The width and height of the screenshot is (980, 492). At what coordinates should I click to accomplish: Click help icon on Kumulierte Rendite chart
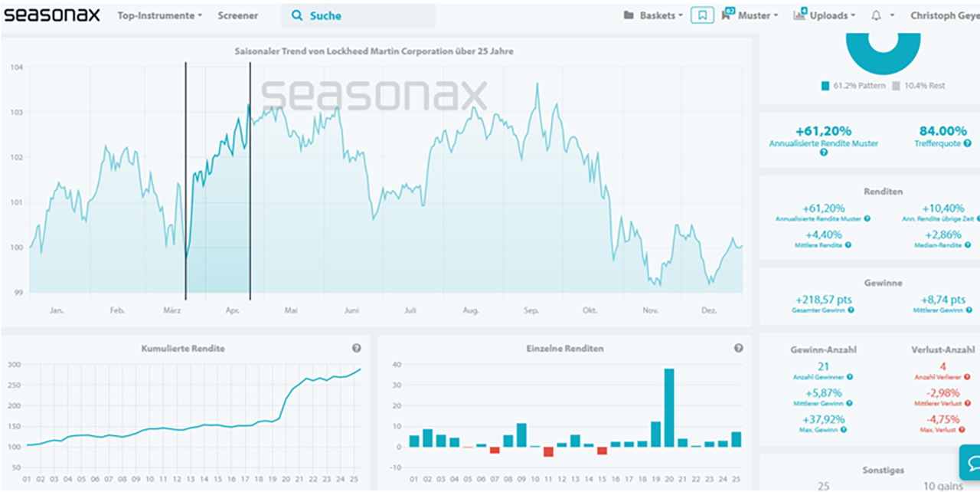357,348
